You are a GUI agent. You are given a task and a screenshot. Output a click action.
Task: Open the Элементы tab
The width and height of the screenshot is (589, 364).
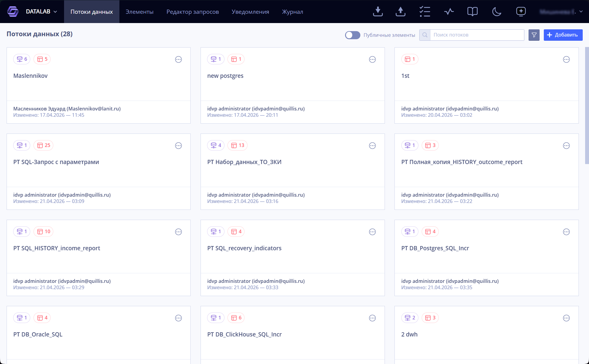(x=139, y=12)
